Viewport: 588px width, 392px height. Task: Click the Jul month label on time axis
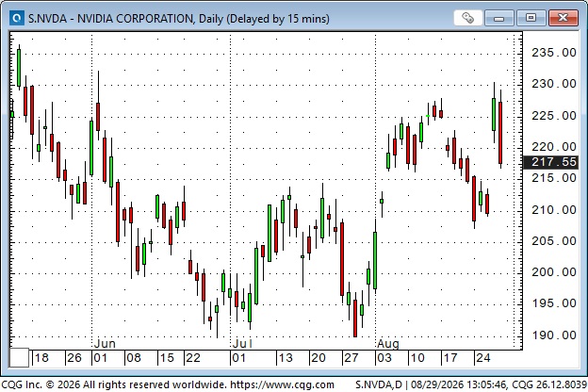pos(242,343)
